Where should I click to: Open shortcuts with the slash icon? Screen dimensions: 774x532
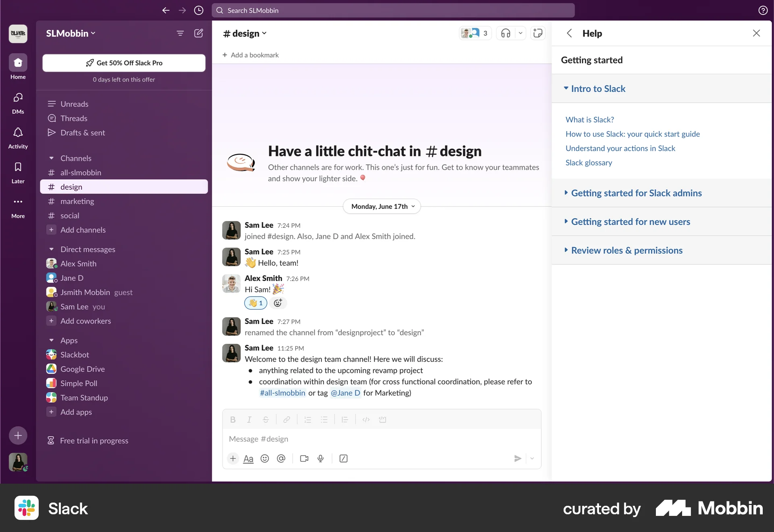tap(343, 459)
